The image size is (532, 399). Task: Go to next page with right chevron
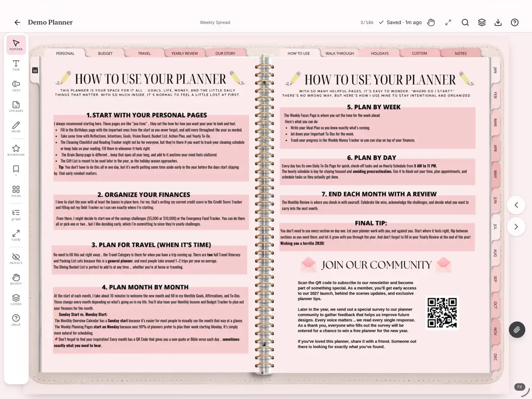516,227
